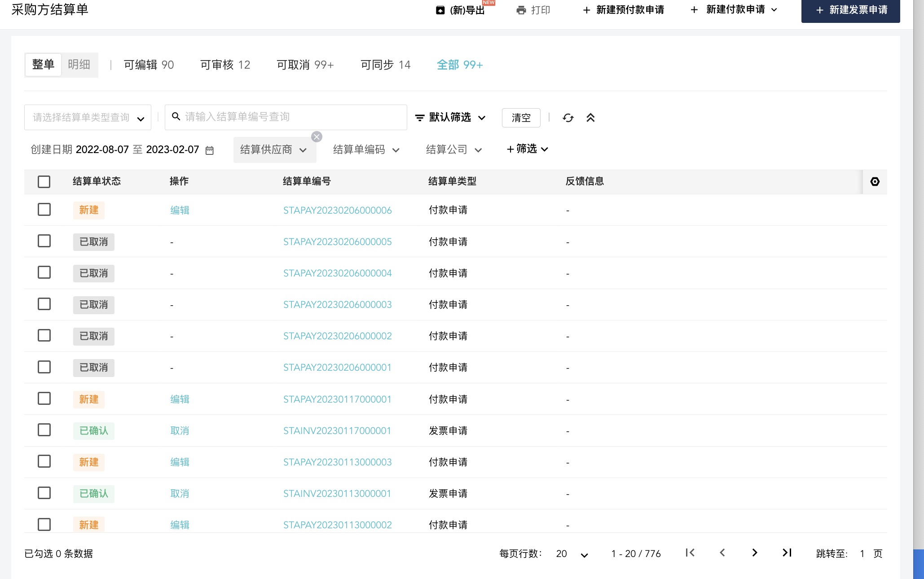Expand 结算公司 filter dropdown

[478, 150]
